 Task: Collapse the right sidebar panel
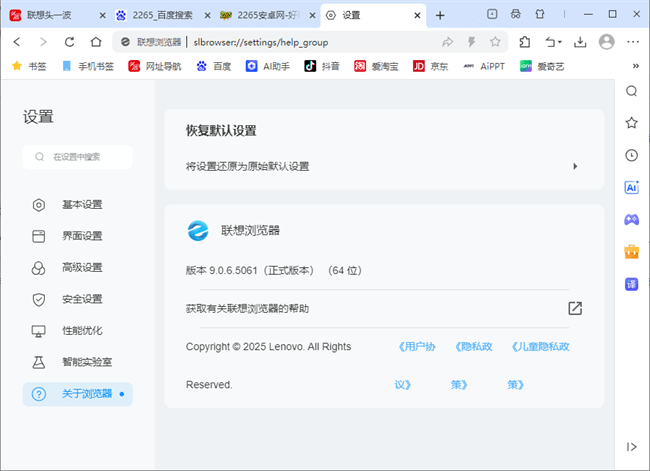pos(631,446)
